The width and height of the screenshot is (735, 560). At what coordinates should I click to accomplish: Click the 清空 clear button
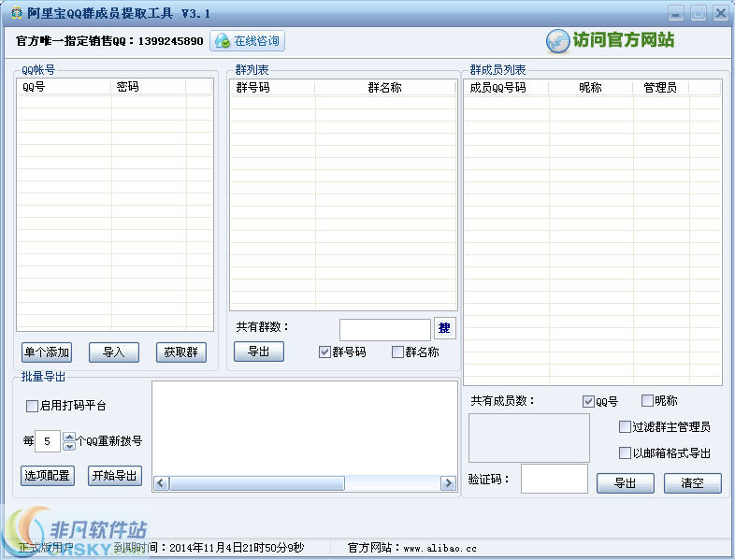(692, 483)
